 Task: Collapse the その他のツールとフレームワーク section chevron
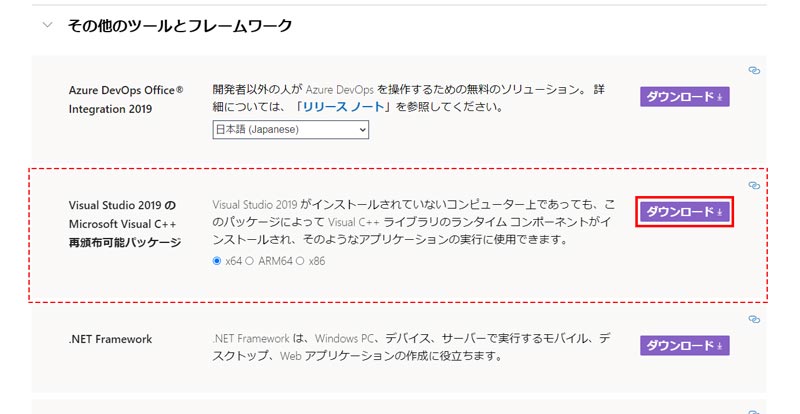click(x=47, y=26)
